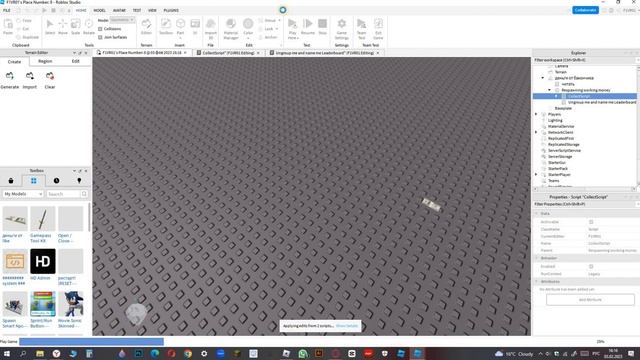
Task: Open the Material Manager
Action: (x=231, y=29)
